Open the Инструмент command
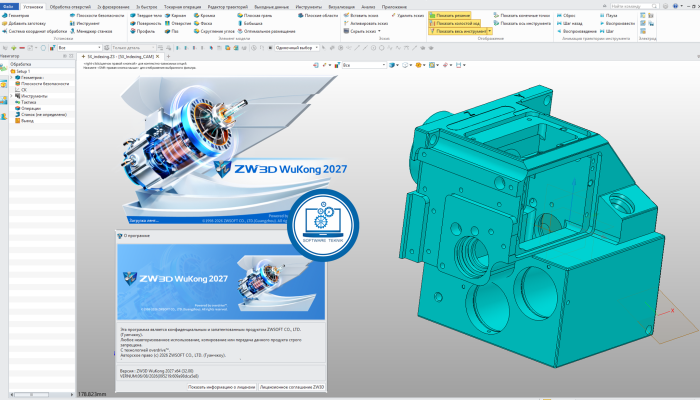700x400 pixels. point(85,23)
